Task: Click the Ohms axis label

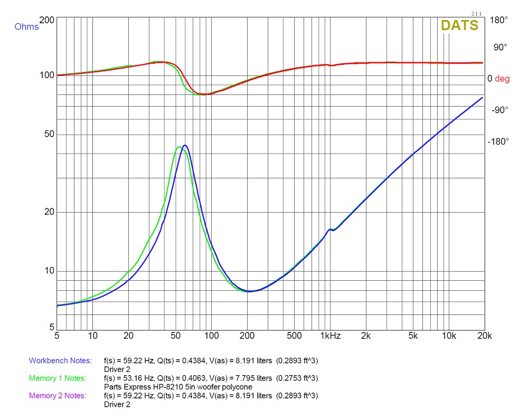Action: [26, 26]
